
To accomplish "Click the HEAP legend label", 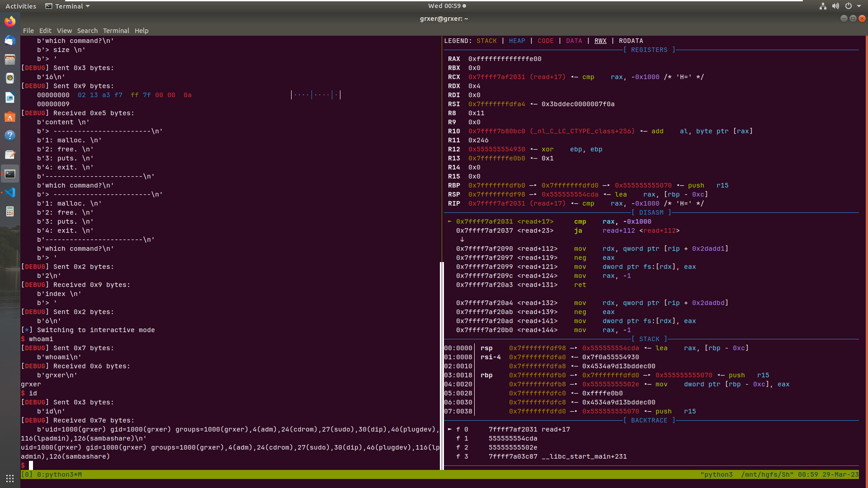I will (517, 41).
